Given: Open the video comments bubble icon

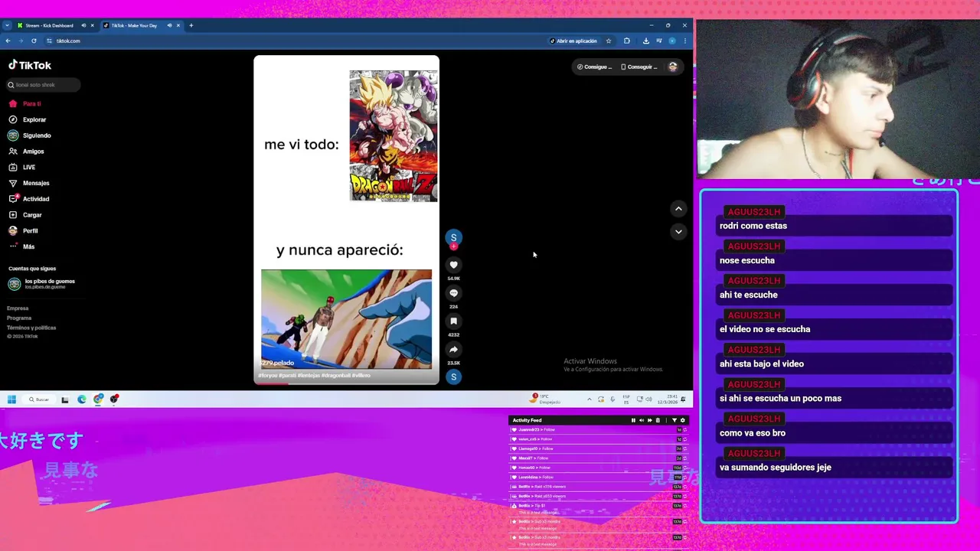Looking at the screenshot, I should pyautogui.click(x=453, y=293).
